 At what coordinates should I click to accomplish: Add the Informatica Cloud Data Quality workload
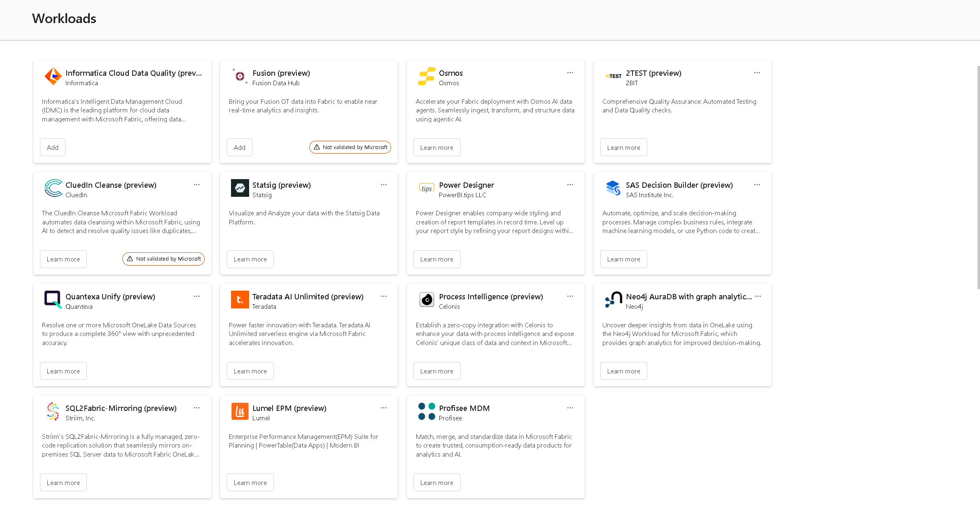(53, 147)
